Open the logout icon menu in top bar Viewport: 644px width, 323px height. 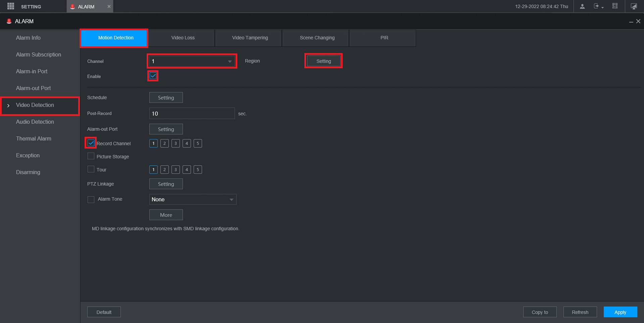tap(598, 6)
